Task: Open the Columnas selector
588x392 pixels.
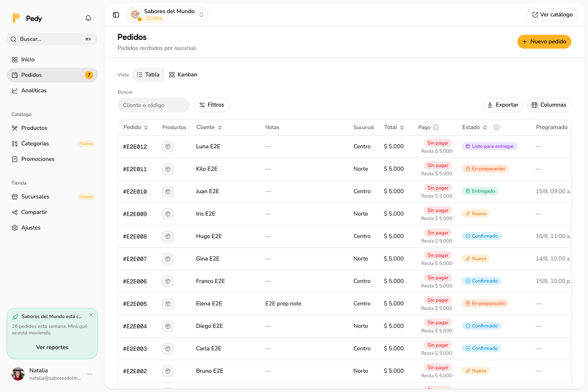Action: pyautogui.click(x=549, y=105)
